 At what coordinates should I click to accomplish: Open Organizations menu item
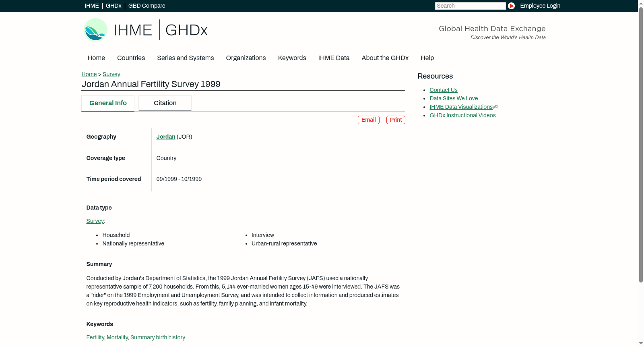246,58
